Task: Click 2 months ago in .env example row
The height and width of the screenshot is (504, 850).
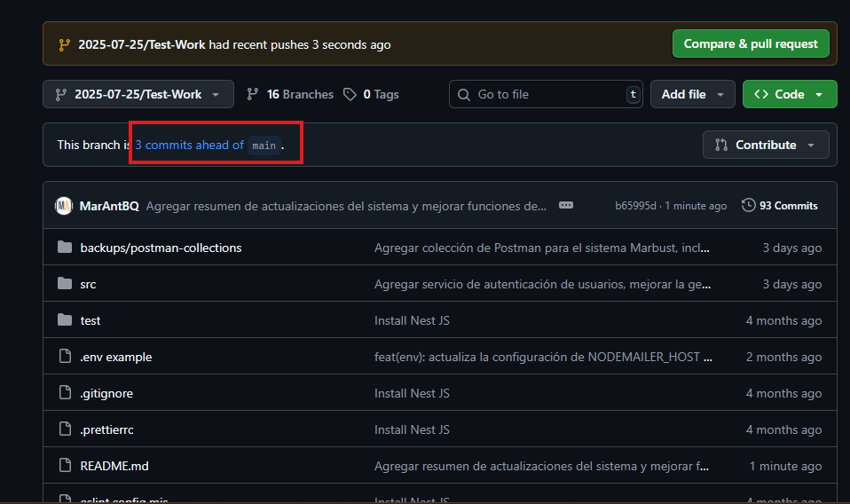Action: (783, 357)
